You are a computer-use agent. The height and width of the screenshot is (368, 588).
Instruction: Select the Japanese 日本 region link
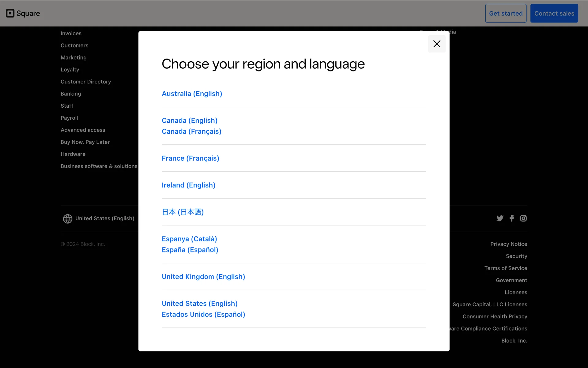pos(183,212)
